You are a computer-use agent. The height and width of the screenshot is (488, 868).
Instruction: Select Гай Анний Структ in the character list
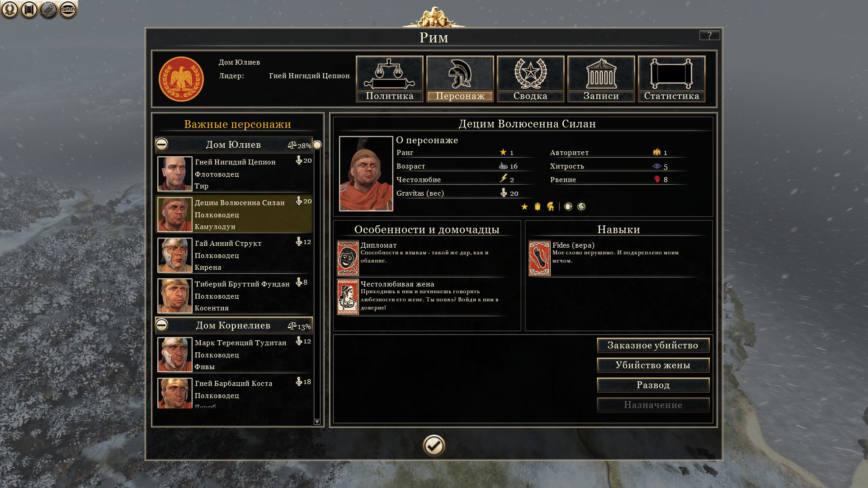click(x=234, y=255)
